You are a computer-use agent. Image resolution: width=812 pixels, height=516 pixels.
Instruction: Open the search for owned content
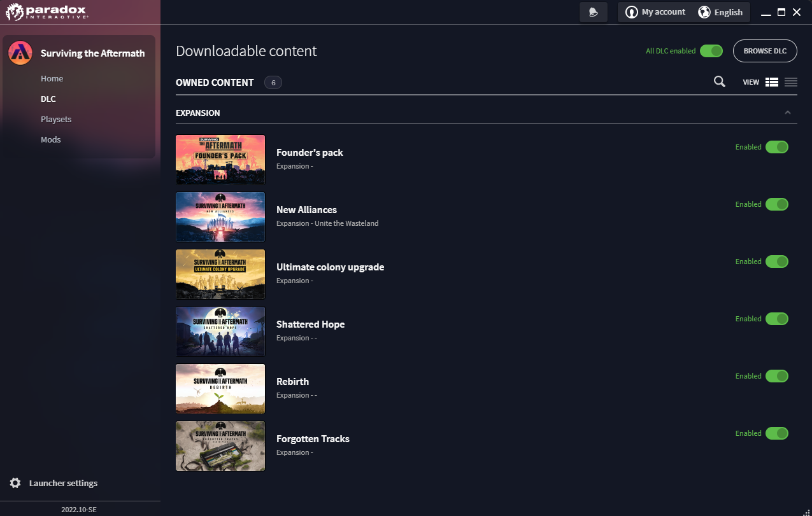(x=719, y=81)
